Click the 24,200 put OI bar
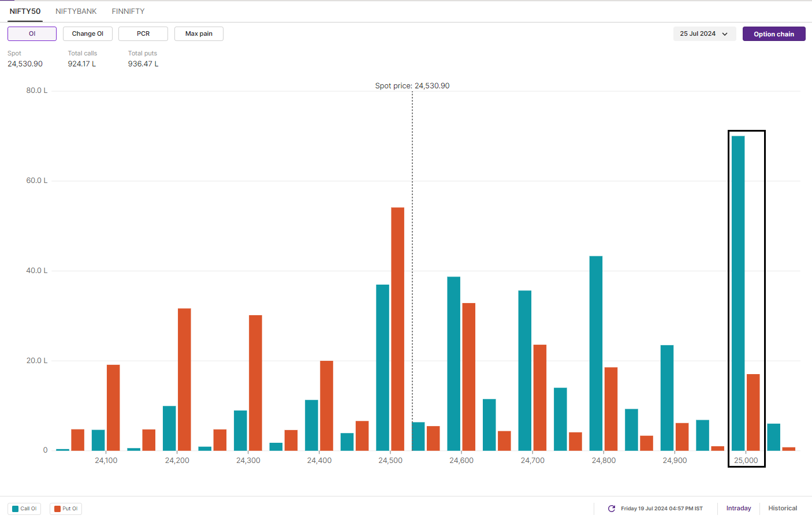The width and height of the screenshot is (812, 519). pyautogui.click(x=184, y=379)
